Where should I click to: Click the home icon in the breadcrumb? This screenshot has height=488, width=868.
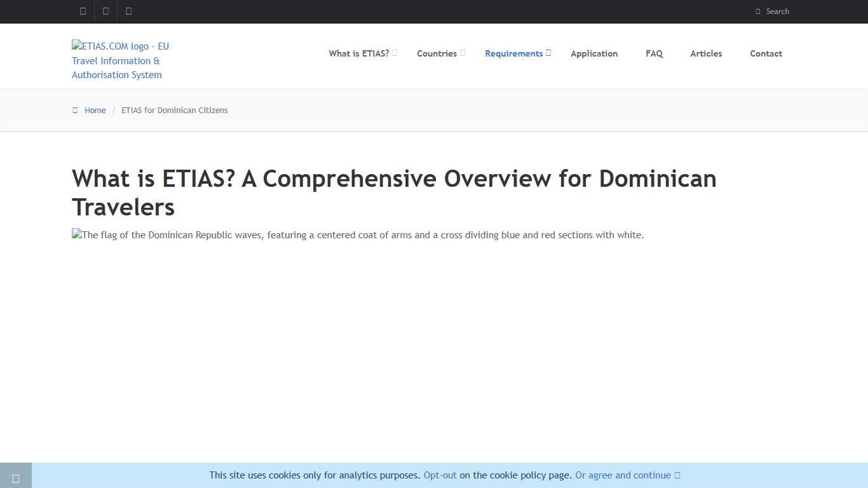pos(75,111)
